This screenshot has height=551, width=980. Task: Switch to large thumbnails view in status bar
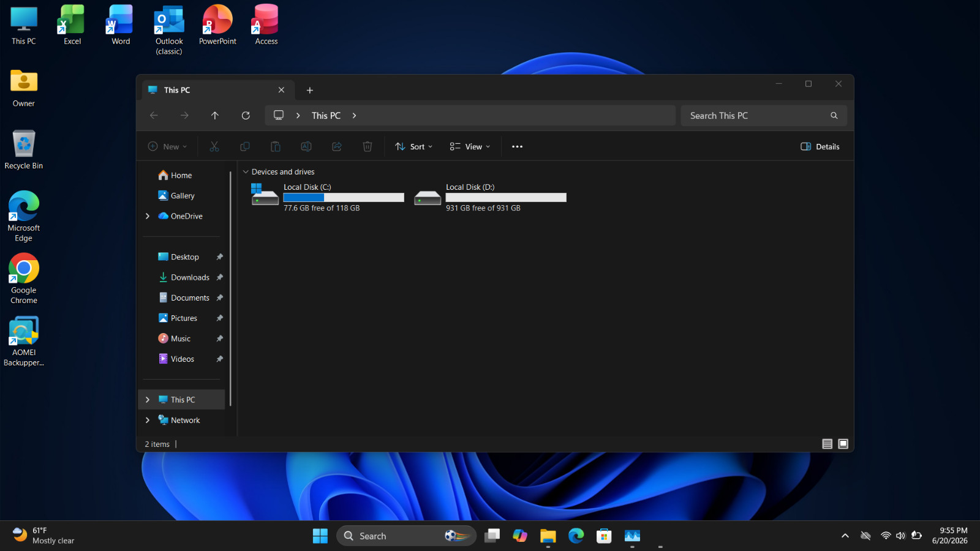point(843,444)
